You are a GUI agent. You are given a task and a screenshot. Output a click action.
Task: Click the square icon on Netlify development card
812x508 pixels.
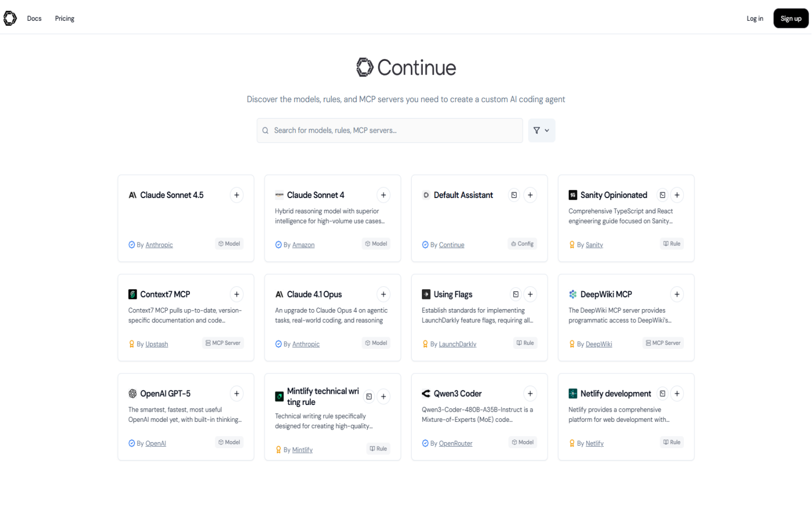pos(663,393)
